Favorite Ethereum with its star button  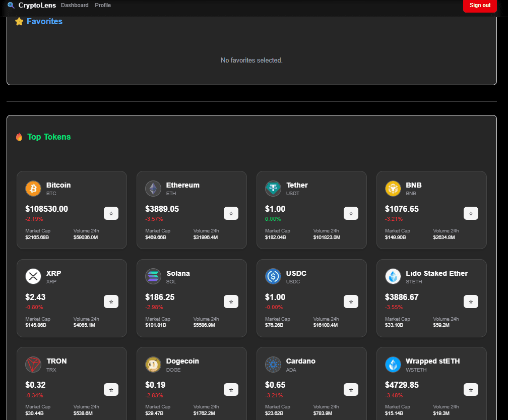231,214
